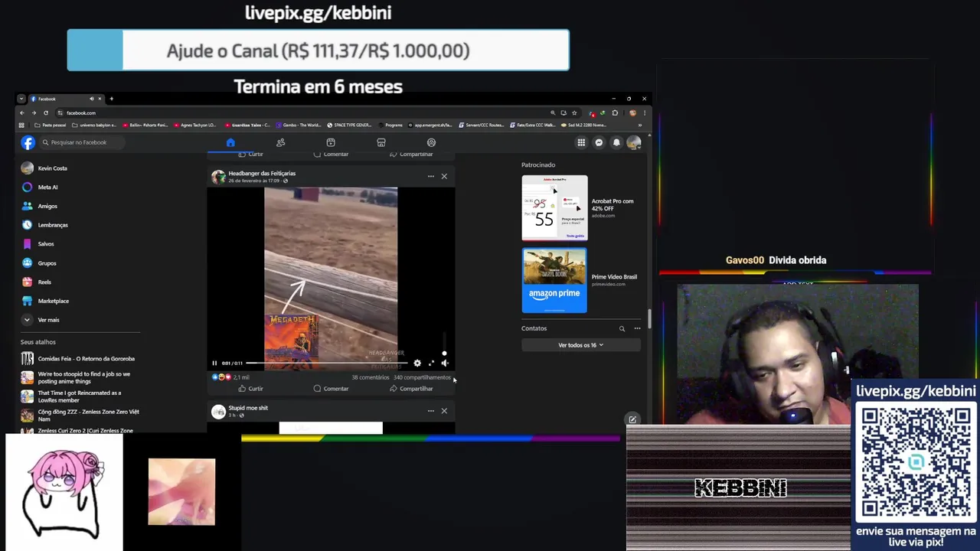Adjust the video volume slider knob
The width and height of the screenshot is (980, 551).
(445, 354)
